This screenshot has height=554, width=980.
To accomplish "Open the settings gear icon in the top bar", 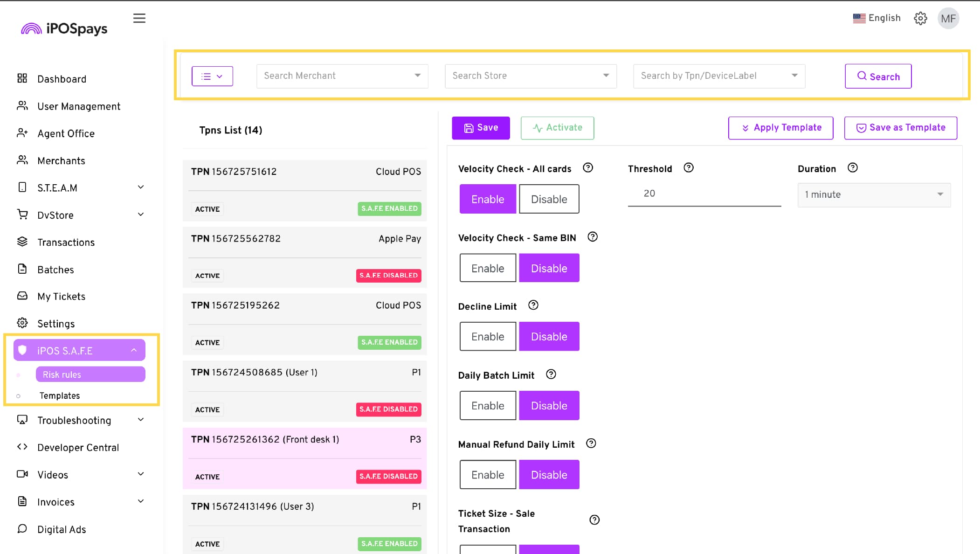I will 920,18.
